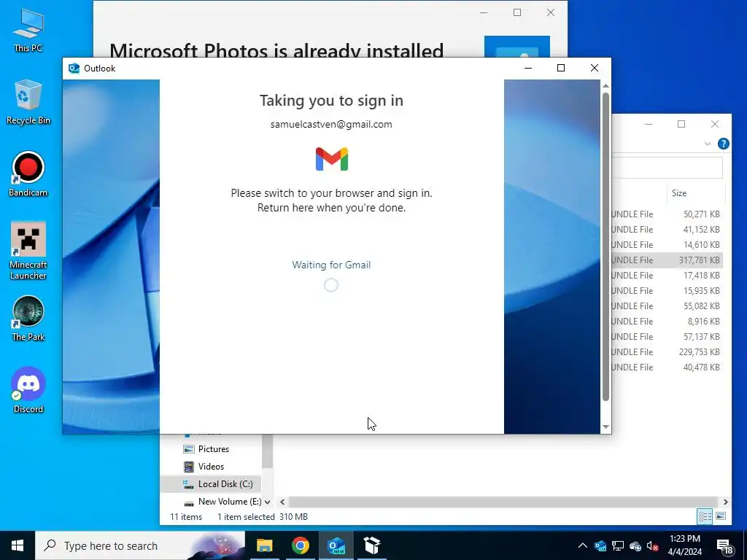Image resolution: width=747 pixels, height=560 pixels.
Task: Click Outlook scrollbar up arrow
Action: [x=606, y=86]
